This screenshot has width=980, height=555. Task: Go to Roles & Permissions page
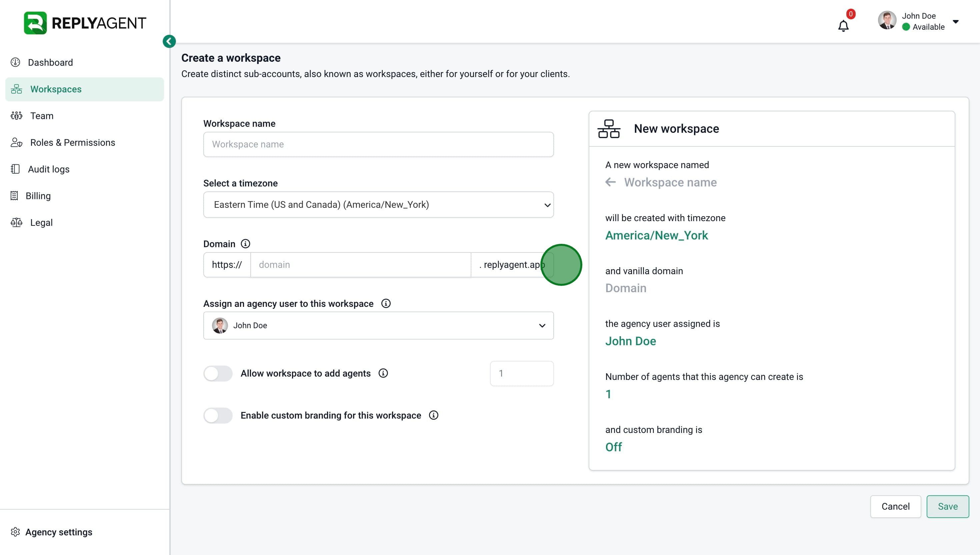(72, 142)
